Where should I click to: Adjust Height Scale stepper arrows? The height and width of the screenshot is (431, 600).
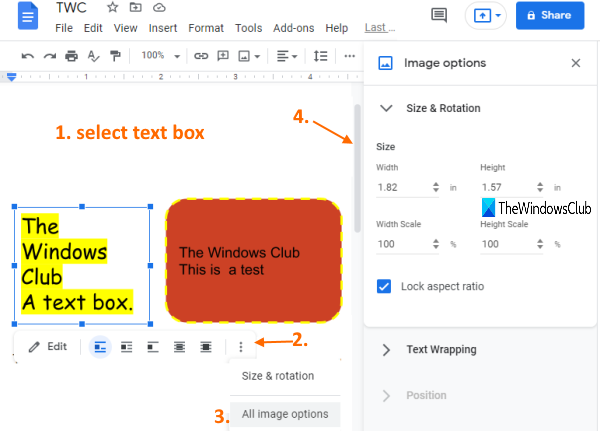tap(540, 244)
